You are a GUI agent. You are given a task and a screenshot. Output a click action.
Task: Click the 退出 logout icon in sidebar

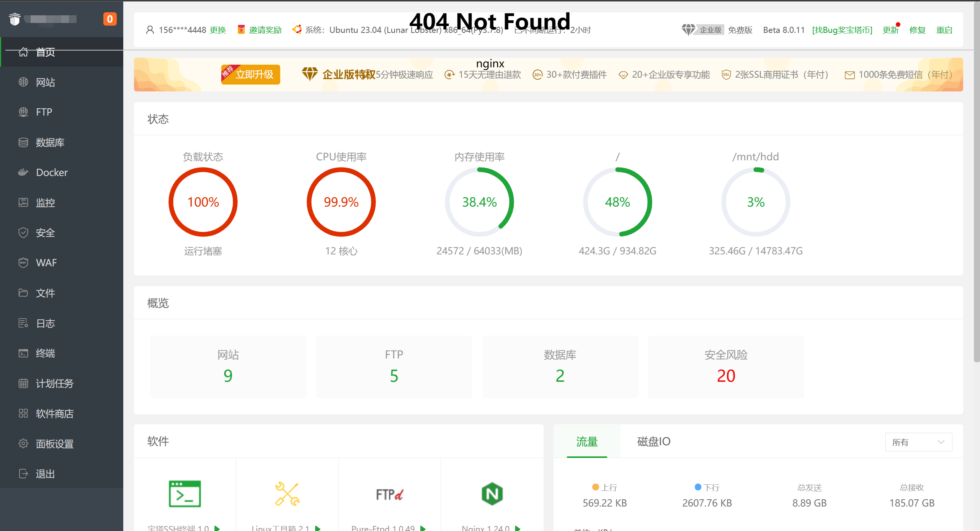point(23,474)
